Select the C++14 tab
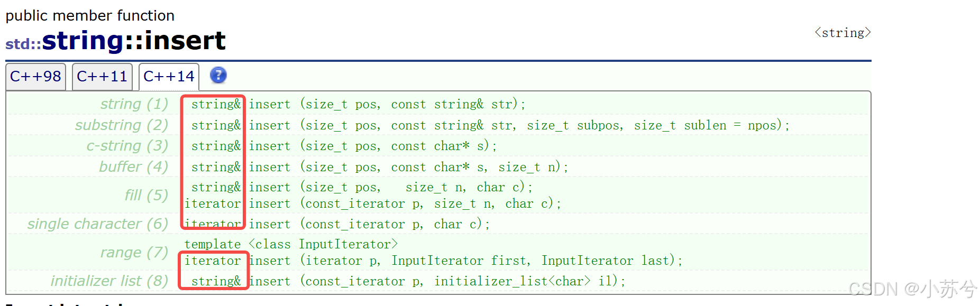Image resolution: width=980 pixels, height=306 pixels. [x=169, y=77]
